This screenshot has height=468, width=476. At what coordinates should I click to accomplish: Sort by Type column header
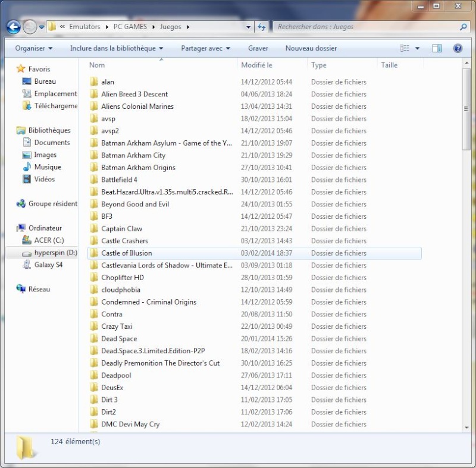(x=319, y=65)
